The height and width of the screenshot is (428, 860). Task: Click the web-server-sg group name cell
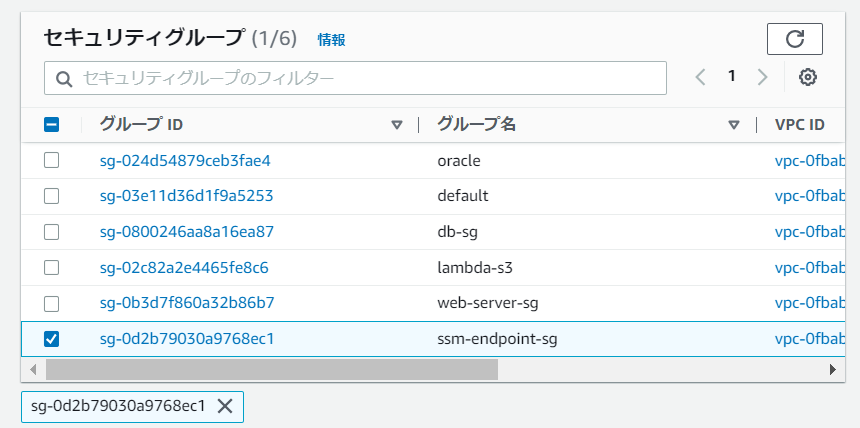tap(488, 303)
